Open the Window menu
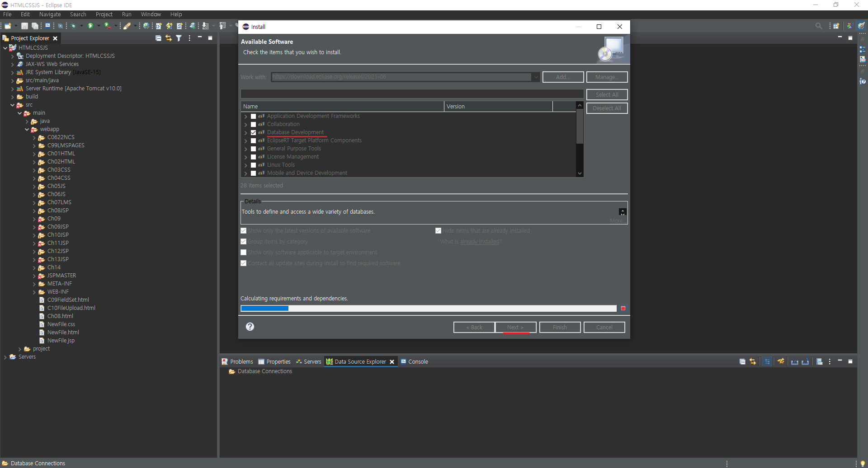Screen dimensions: 868x468 tap(151, 14)
